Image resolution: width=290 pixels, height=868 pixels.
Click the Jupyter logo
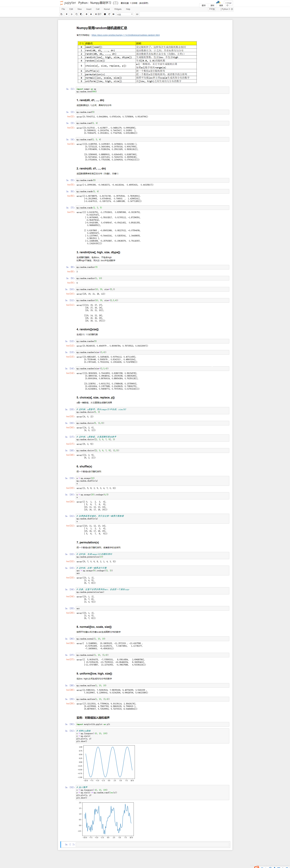click(68, 3)
